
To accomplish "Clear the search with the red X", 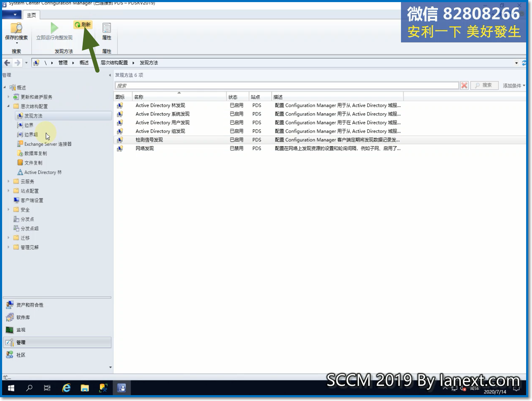I will click(x=464, y=86).
